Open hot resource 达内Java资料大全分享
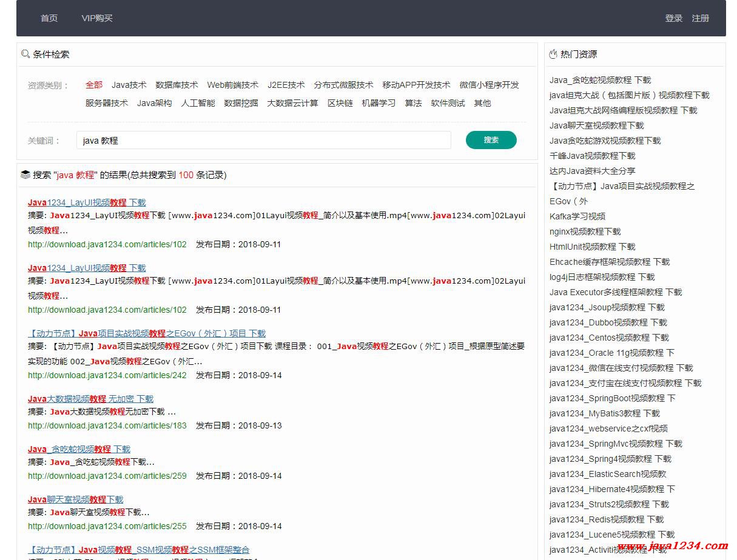Viewport: 737px width, 560px height. [x=593, y=171]
